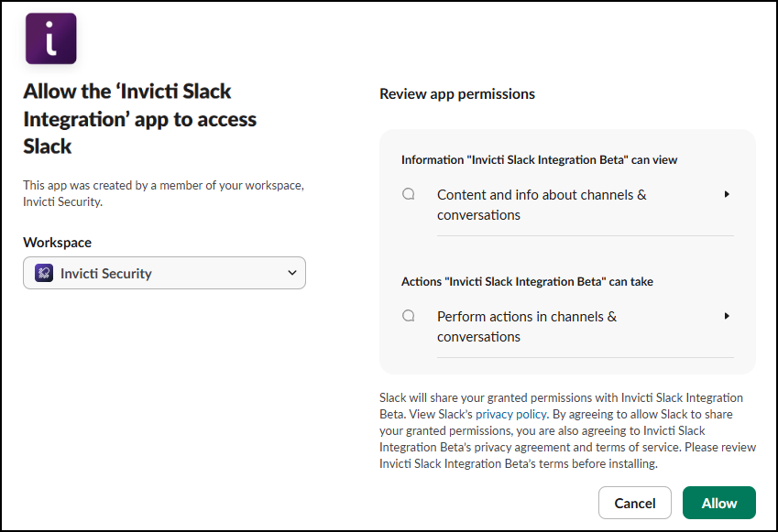The image size is (778, 532).
Task: Allow the Invicti Slack Integration app
Action: click(718, 503)
